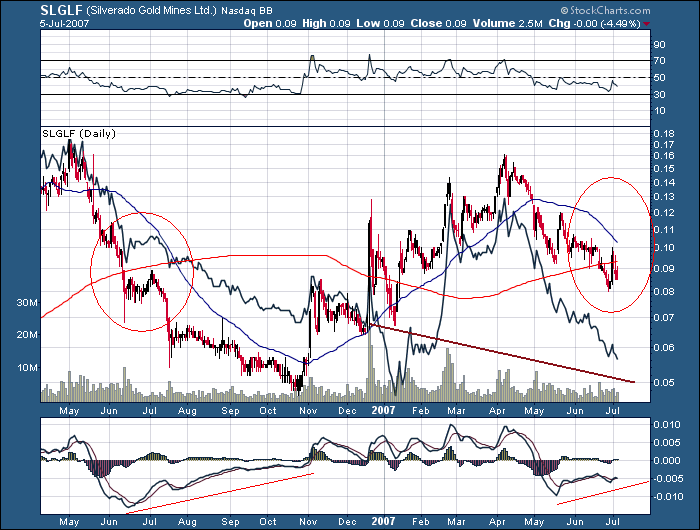Screen dimensions: 700x530
Task: Select the date 5-Jul-2007
Action: tap(64, 24)
